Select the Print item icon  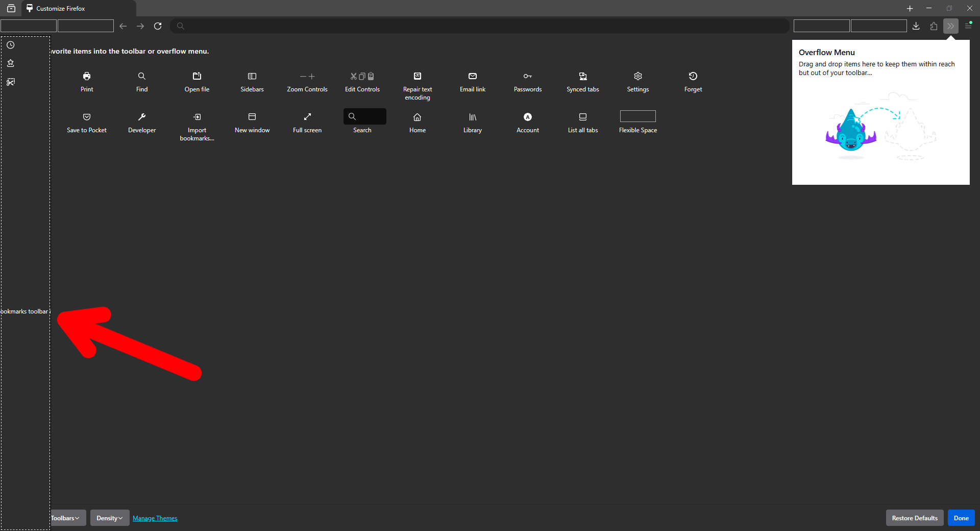click(x=87, y=76)
